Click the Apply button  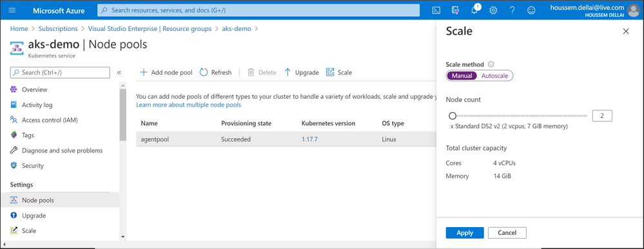point(465,233)
